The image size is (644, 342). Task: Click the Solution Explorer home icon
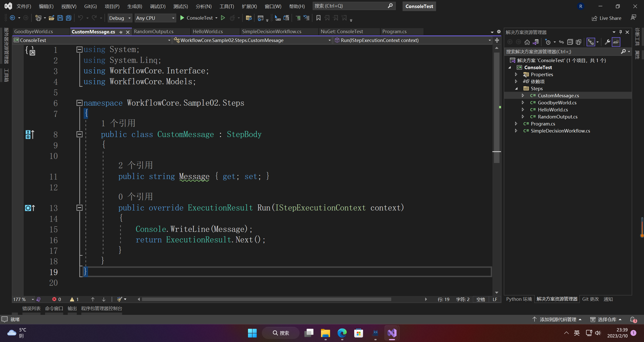tap(527, 42)
